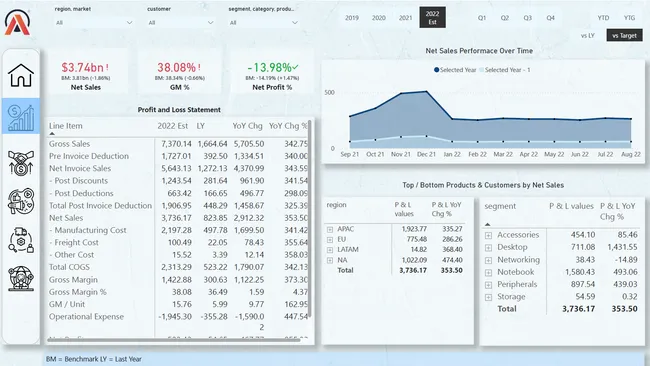Expand the Peripherals segment row

pos(488,285)
